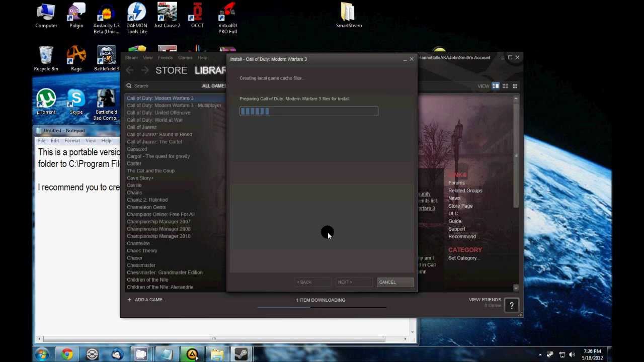Open the Related Groups link
This screenshot has width=644, height=362.
465,191
